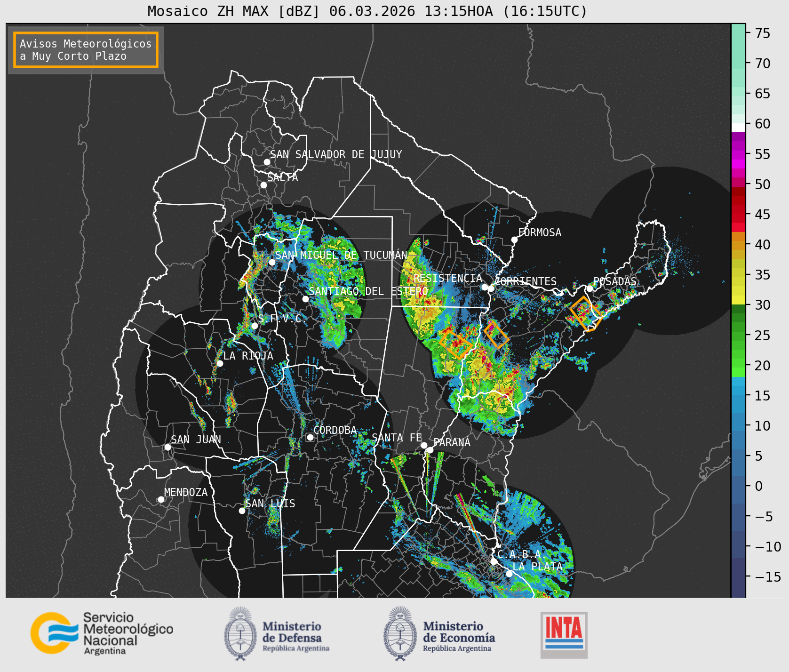The height and width of the screenshot is (672, 789).
Task: Click the Corrientes city dot
Action: [491, 288]
